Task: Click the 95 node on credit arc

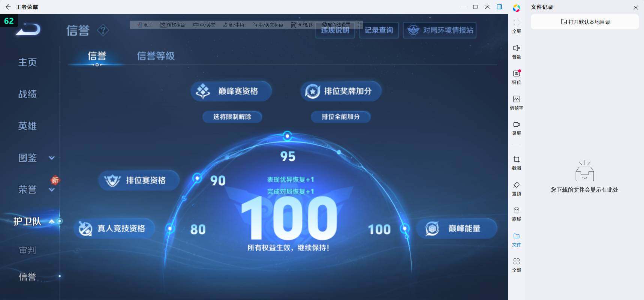Action: click(x=288, y=136)
